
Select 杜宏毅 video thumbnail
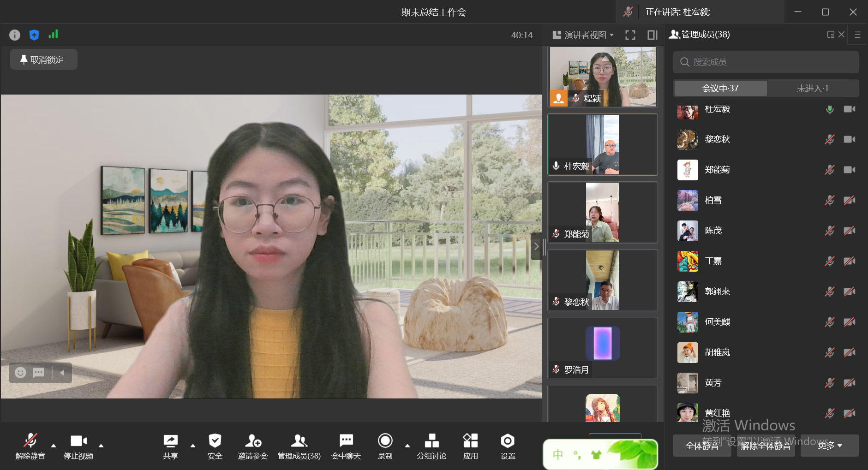603,145
